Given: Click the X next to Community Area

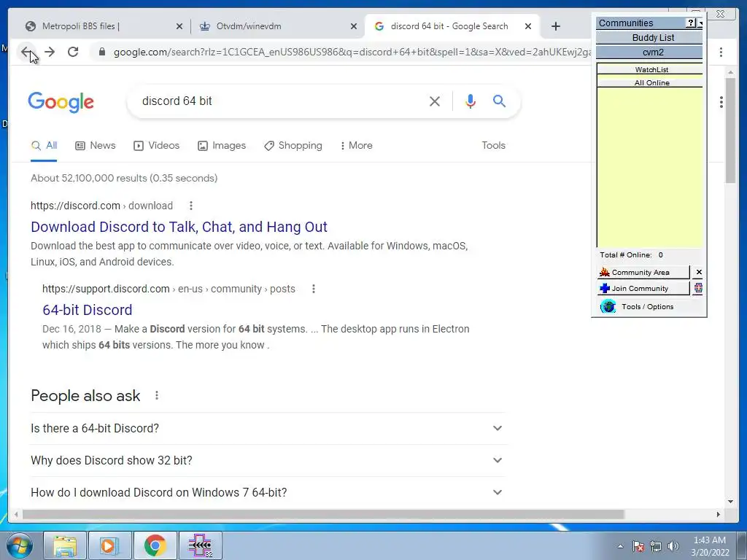Looking at the screenshot, I should [x=698, y=273].
